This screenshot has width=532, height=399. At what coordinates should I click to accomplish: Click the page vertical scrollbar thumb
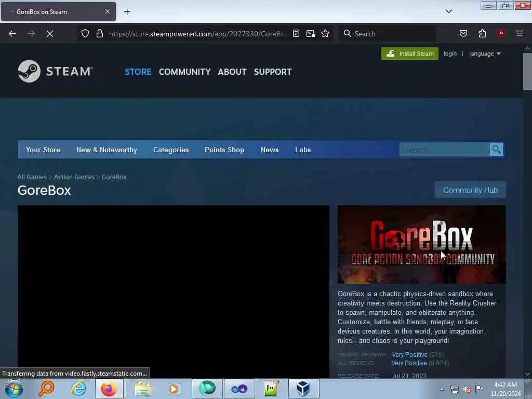527,71
